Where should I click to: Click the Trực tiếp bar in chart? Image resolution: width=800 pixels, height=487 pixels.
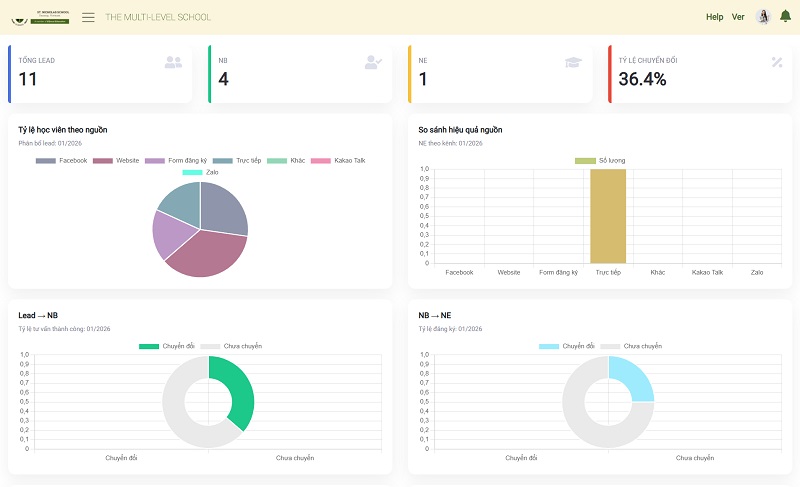(x=608, y=216)
